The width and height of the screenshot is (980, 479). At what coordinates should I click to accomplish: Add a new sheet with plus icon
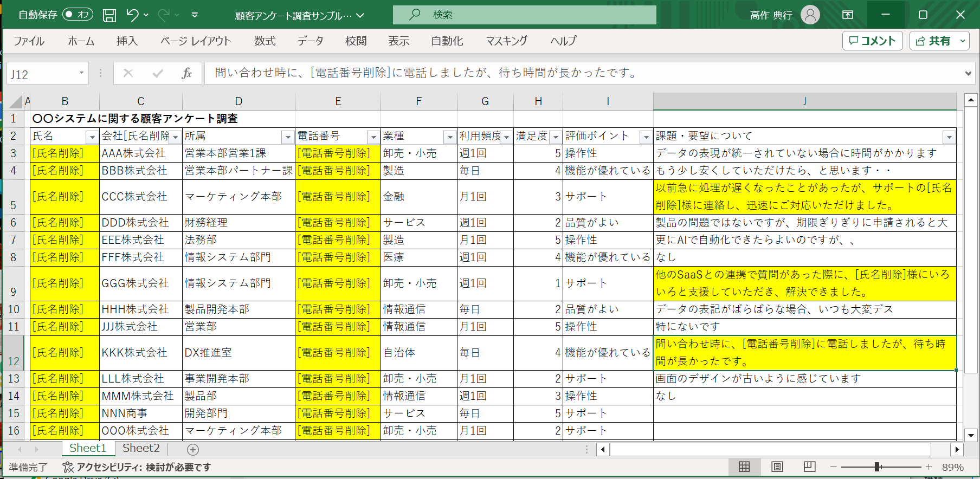(x=193, y=449)
